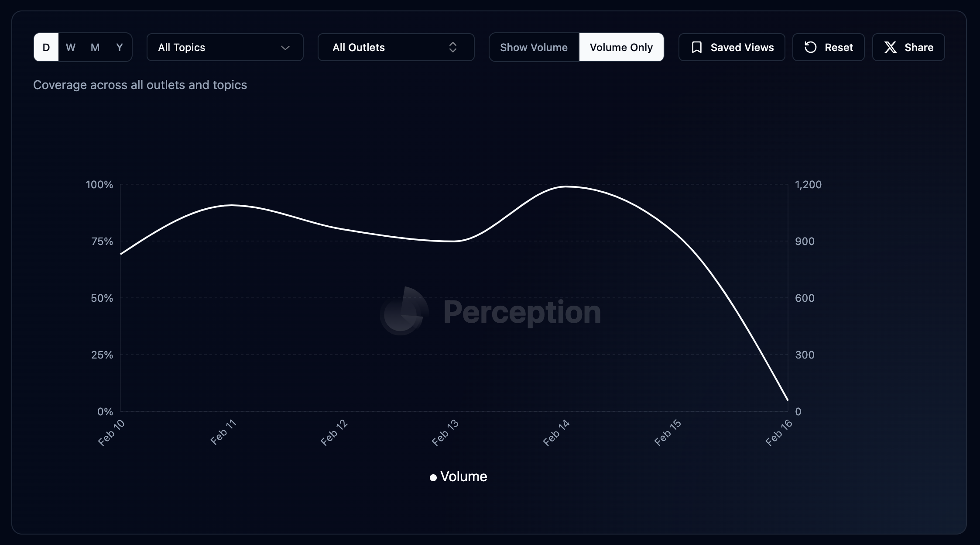Select the Volume Only toggle
Viewport: 980px width, 545px height.
(621, 47)
